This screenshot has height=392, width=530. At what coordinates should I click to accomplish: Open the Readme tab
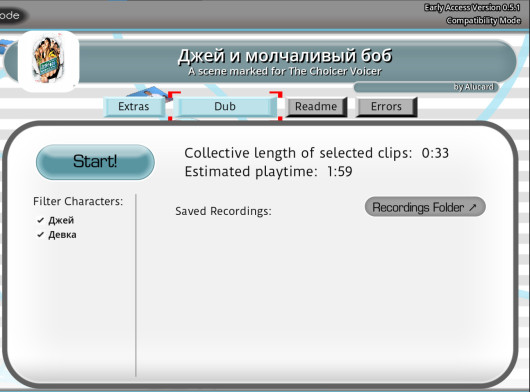[x=316, y=107]
